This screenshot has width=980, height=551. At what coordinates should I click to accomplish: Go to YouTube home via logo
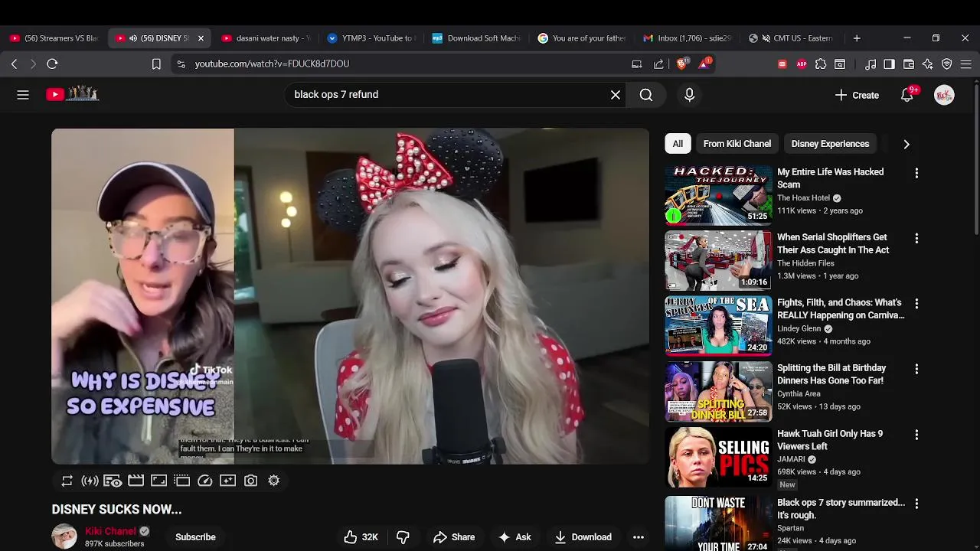click(72, 94)
